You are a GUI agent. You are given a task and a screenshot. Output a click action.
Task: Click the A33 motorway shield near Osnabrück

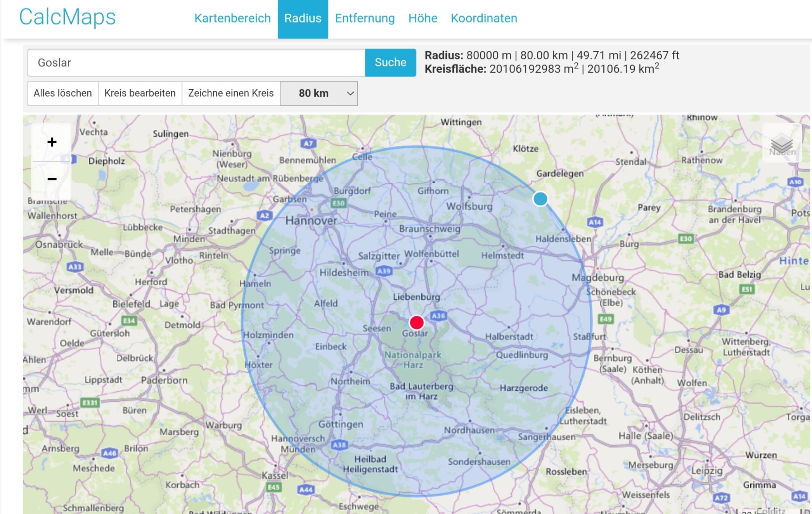point(74,267)
